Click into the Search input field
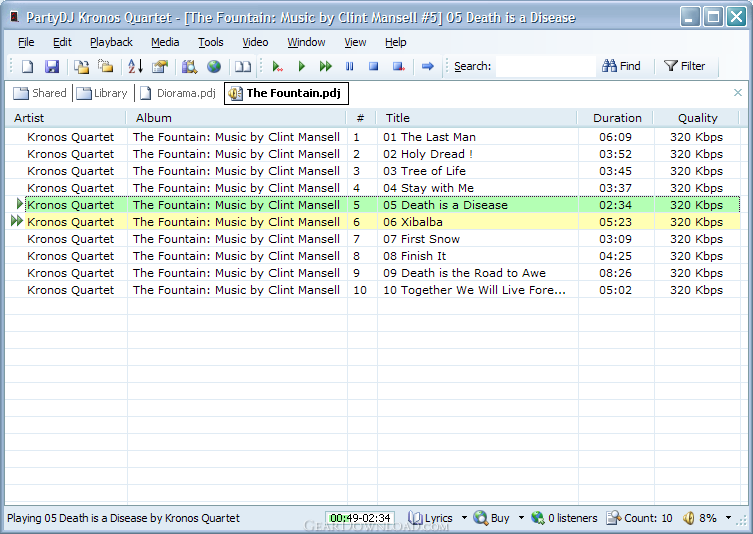This screenshot has height=534, width=753. (546, 66)
